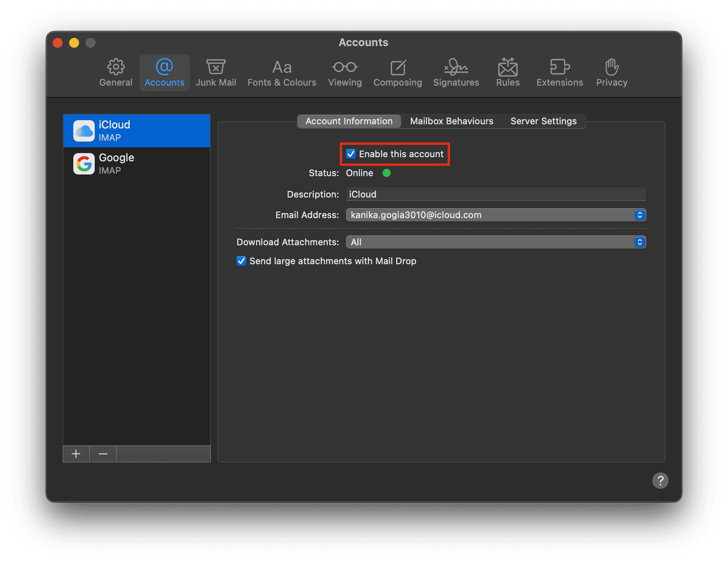Viewport: 728px width, 563px height.
Task: Uncheck Enable this account checkbox
Action: [x=351, y=154]
